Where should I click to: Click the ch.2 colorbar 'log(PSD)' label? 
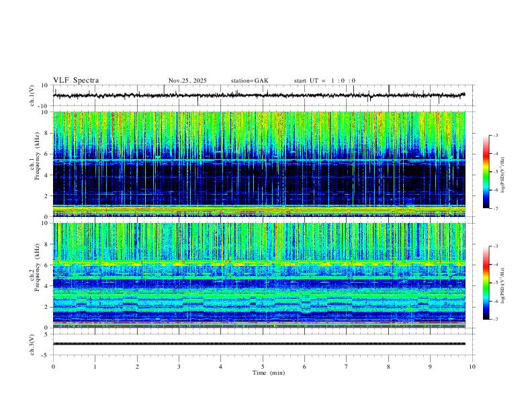click(x=502, y=285)
